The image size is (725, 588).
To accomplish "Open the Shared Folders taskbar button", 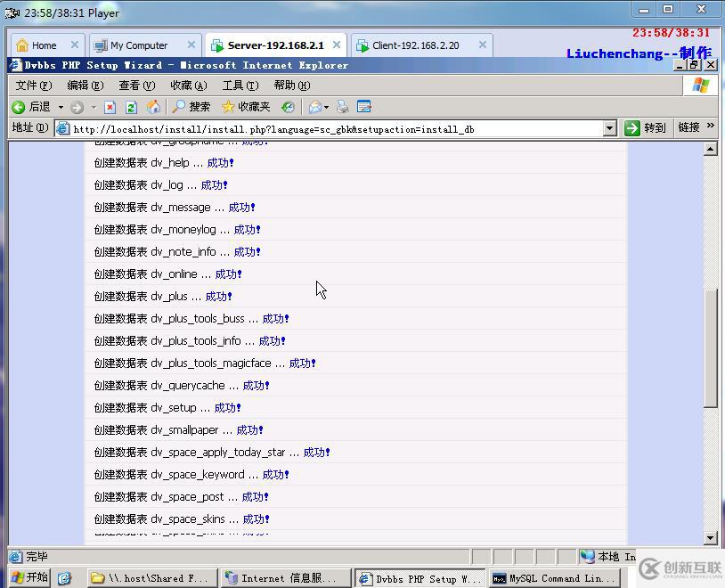I will (x=152, y=578).
